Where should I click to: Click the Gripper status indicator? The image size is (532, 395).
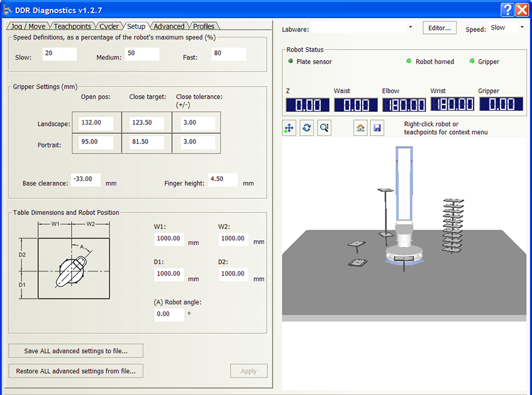coord(472,62)
